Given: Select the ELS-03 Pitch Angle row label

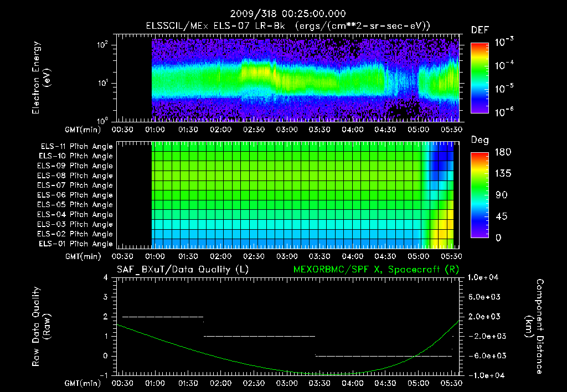Looking at the screenshot, I should pos(75,224).
